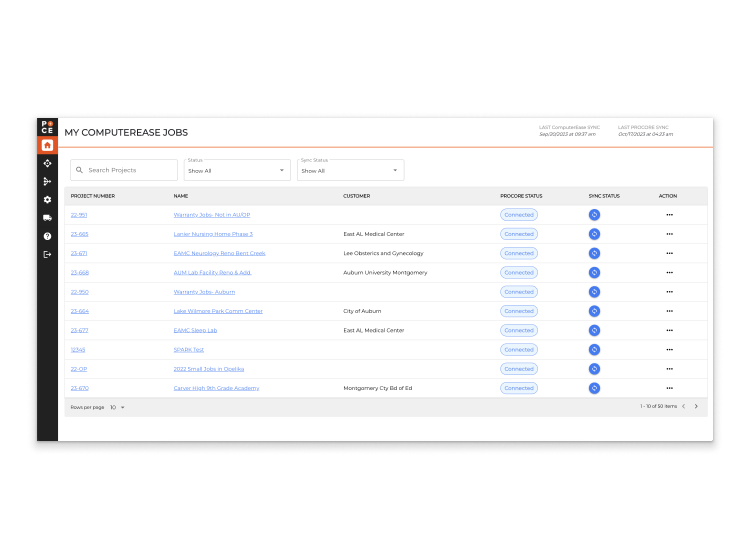750x560 pixels.
Task: Open action menu for project 23-671
Action: (669, 253)
